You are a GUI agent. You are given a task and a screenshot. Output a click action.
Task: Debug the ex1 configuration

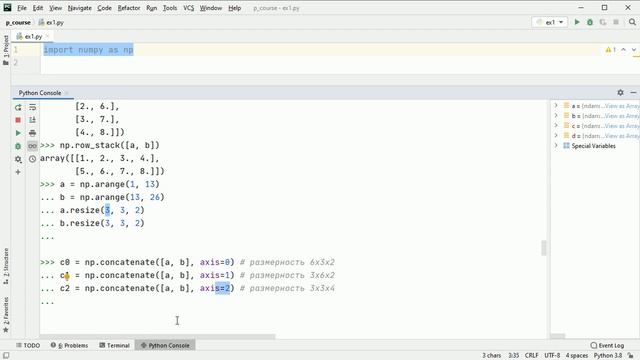pos(590,22)
